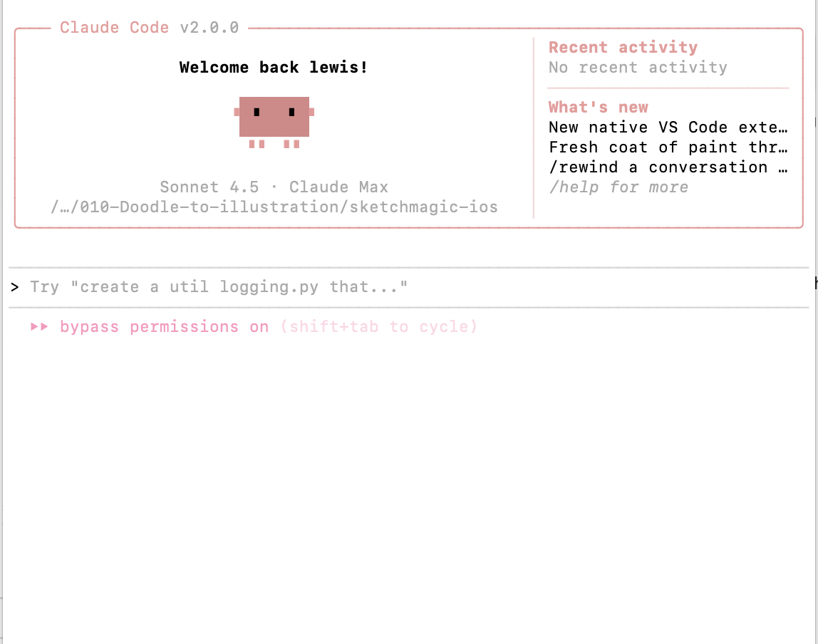Open the New native VS Code extension note

[668, 128]
